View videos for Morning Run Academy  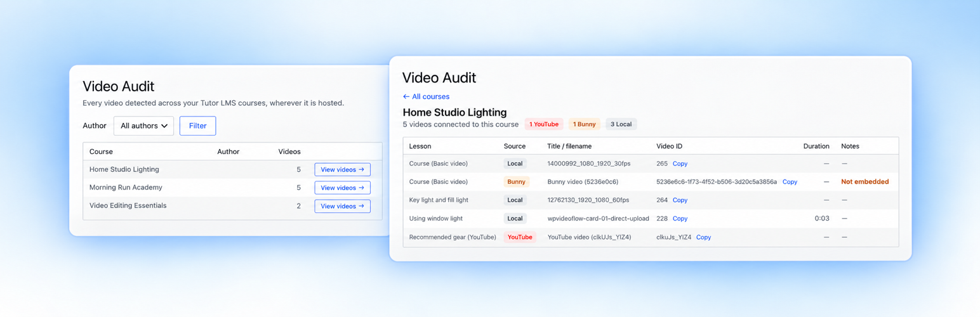point(342,188)
